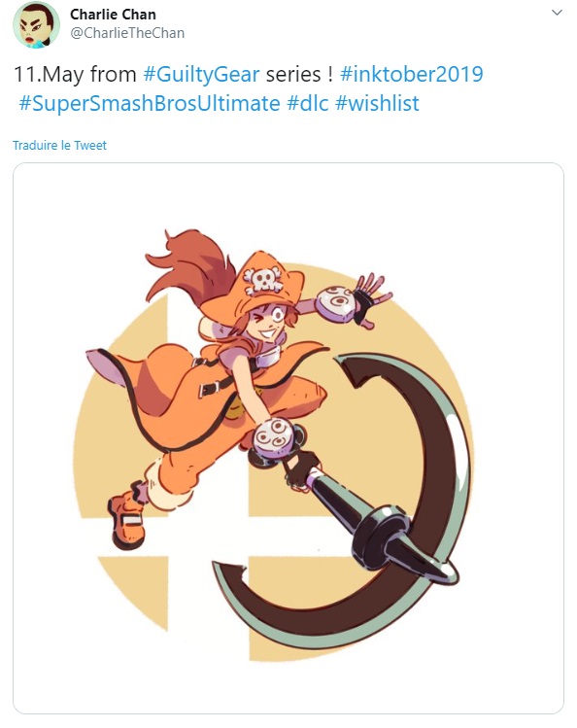Click the skull emblem on May's hat

[x=263, y=280]
